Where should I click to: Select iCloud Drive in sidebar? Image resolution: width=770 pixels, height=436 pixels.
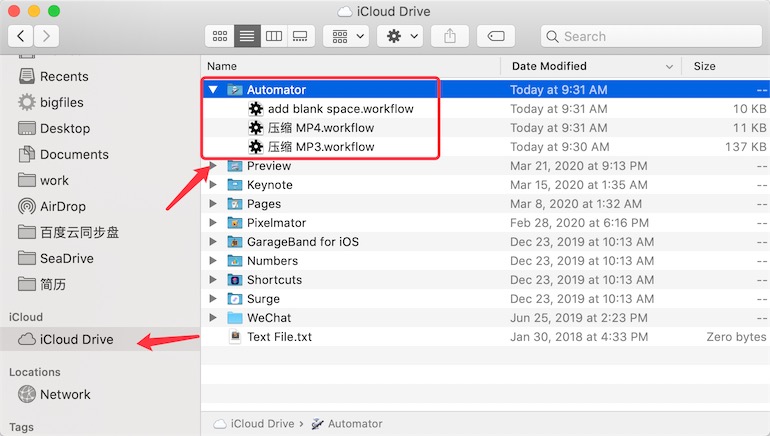point(76,339)
